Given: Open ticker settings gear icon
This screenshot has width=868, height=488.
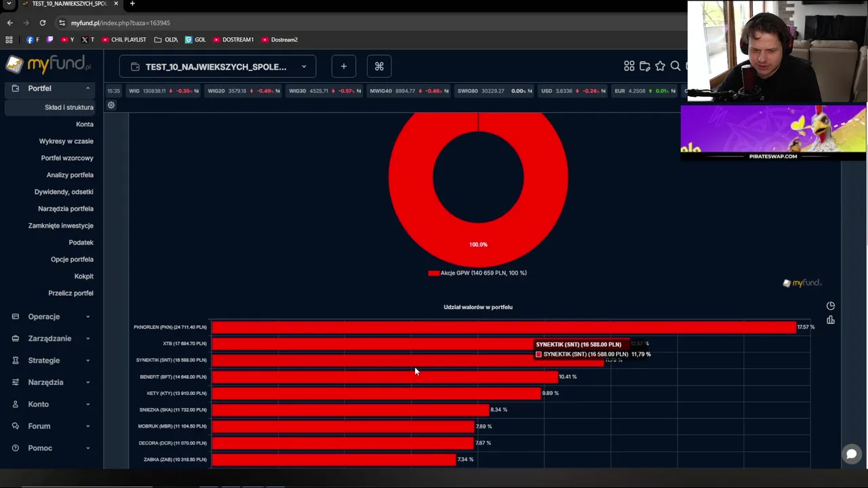Looking at the screenshot, I should point(111,105).
